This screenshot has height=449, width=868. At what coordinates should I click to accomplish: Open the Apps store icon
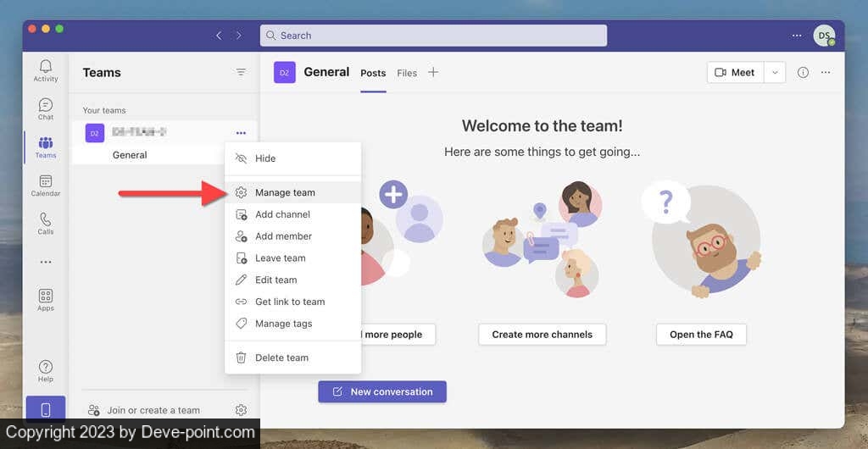tap(46, 299)
